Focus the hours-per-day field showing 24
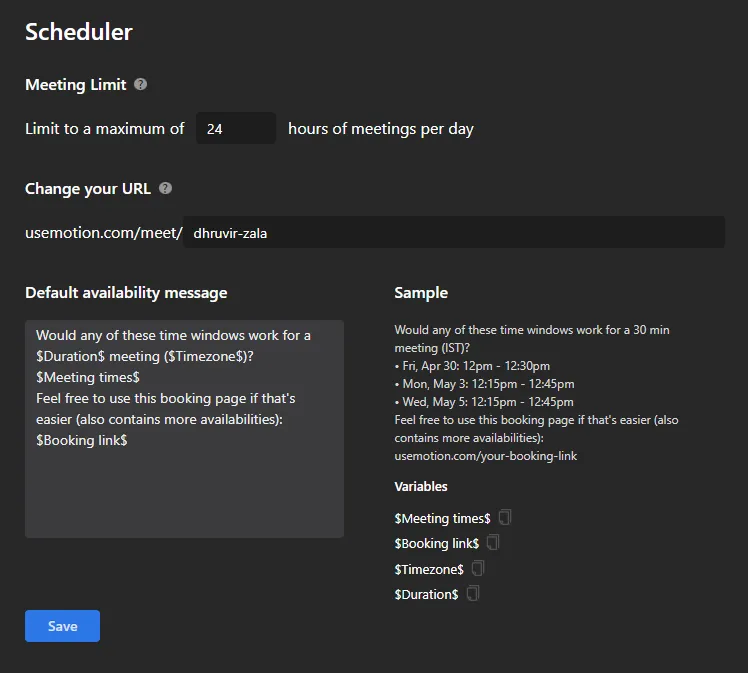Viewport: 748px width, 673px height. [236, 128]
